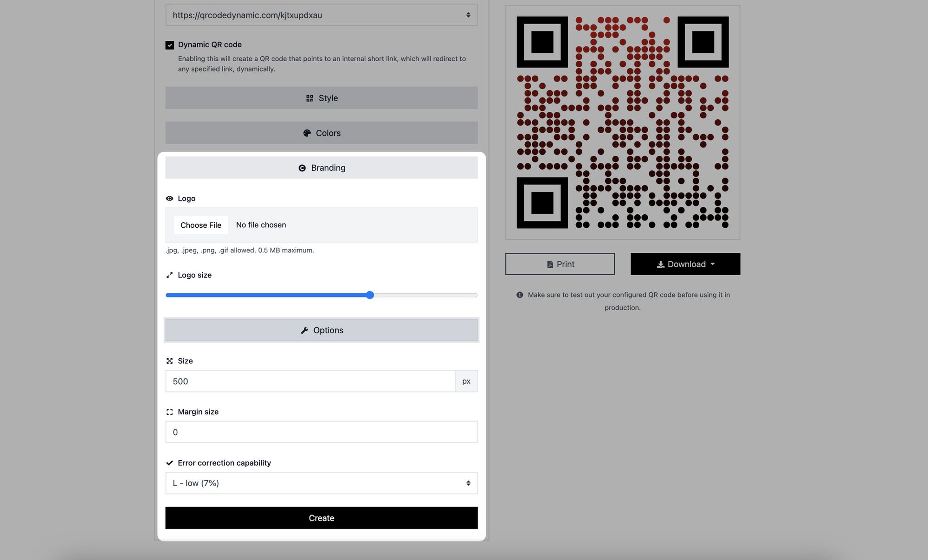Viewport: 928px width, 560px height.
Task: Focus the Margin size input field
Action: pyautogui.click(x=321, y=432)
